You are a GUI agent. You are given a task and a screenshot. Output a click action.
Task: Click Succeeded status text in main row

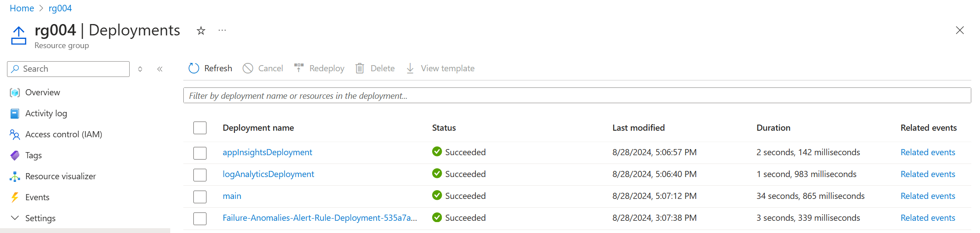465,196
